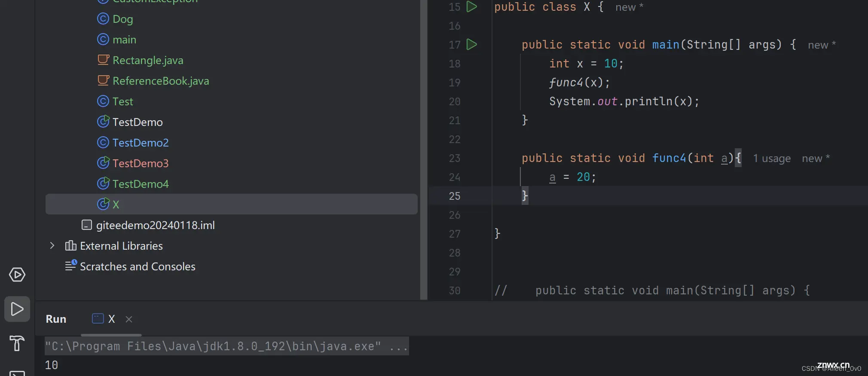The image size is (868, 376).
Task: Click the TestDemo runnable class icon
Action: tap(103, 122)
